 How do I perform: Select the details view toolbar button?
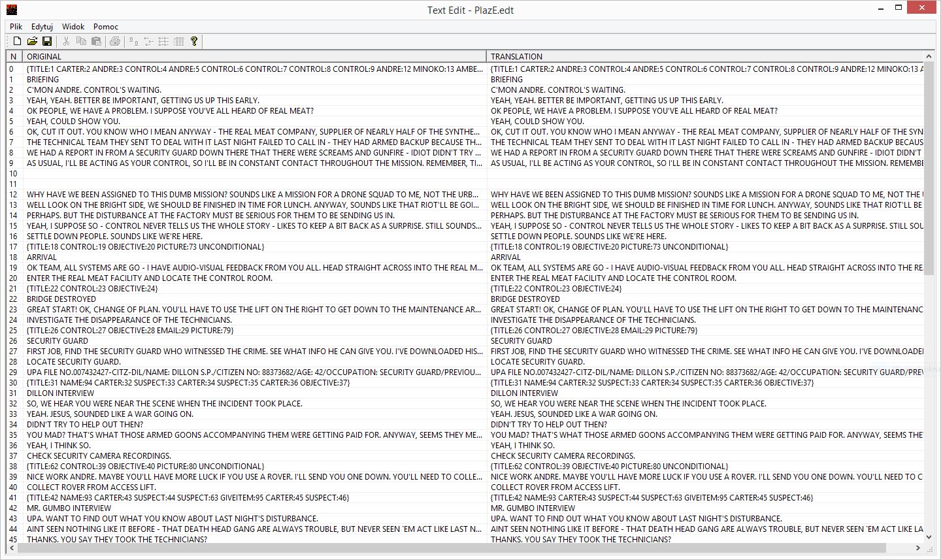click(x=179, y=41)
